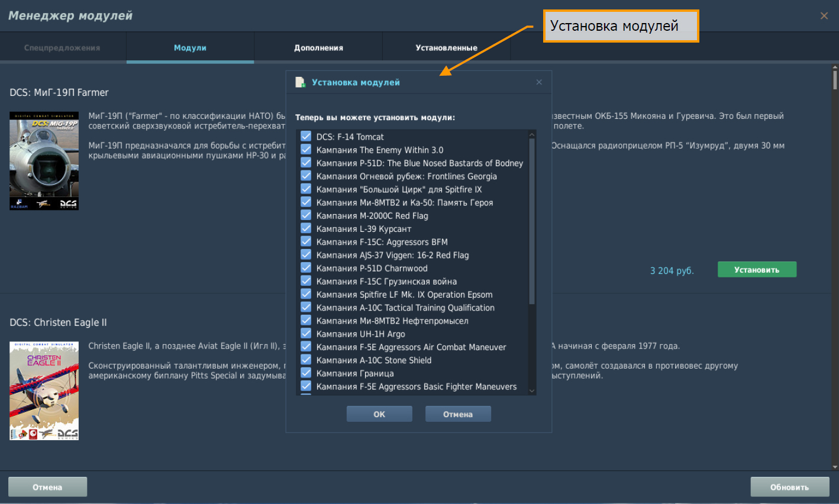Click the install modules dialog document icon
The image size is (839, 504).
click(301, 82)
